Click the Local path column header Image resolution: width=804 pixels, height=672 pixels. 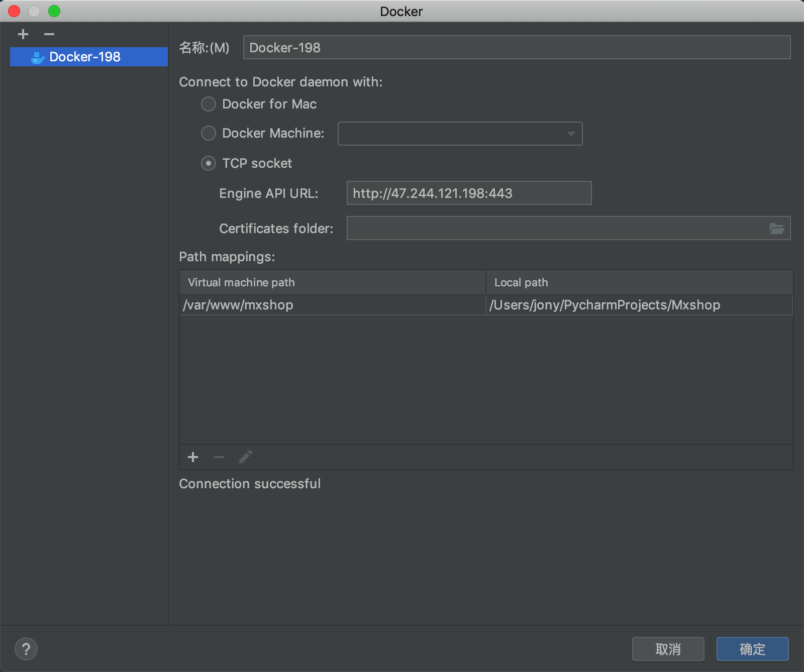[x=639, y=282]
